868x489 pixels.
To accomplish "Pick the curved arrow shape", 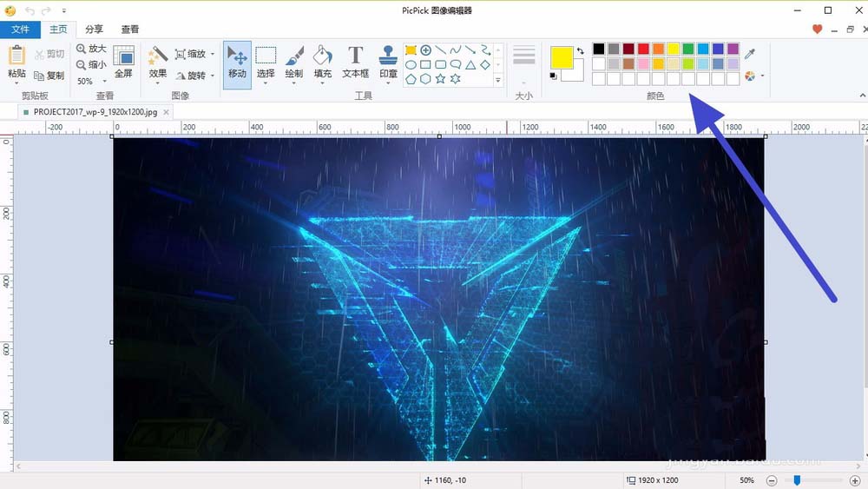I will pos(485,50).
